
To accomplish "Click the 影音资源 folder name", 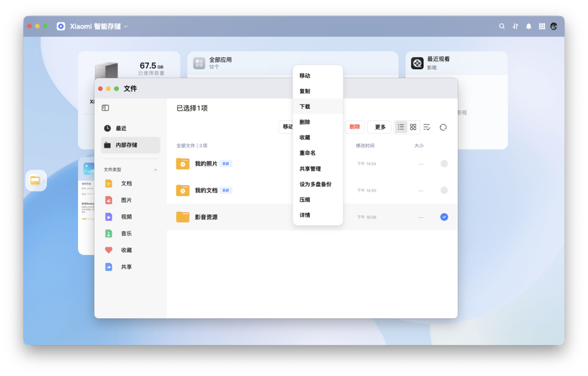I will pyautogui.click(x=206, y=217).
